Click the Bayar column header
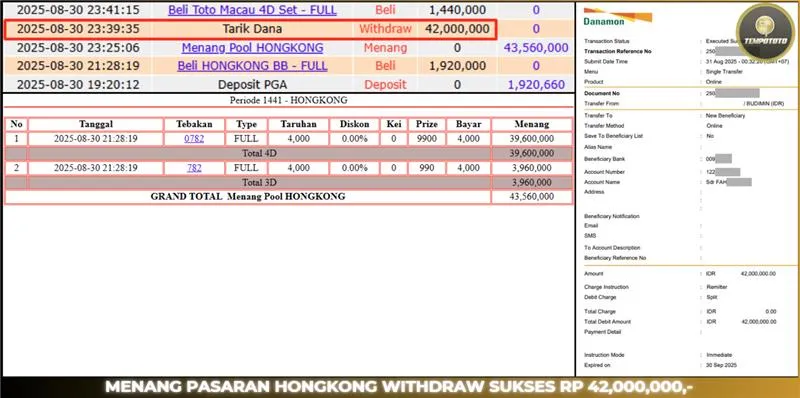 [468, 124]
